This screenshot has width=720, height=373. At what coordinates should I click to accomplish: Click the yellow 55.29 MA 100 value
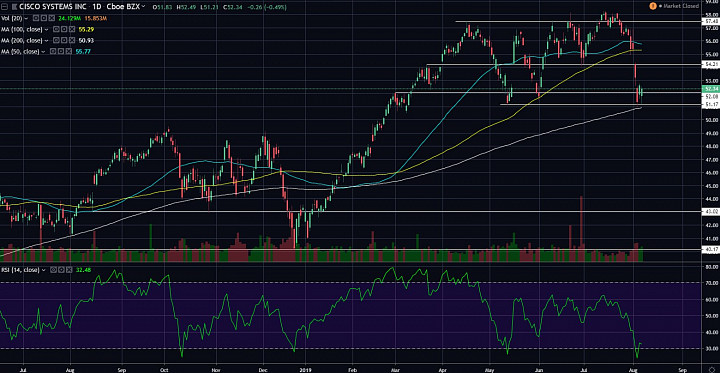86,29
